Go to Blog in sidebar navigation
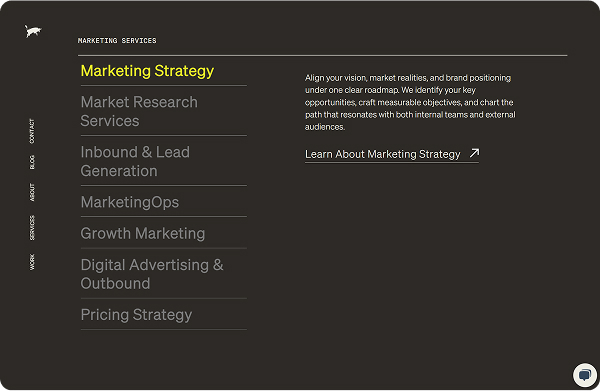The height and width of the screenshot is (391, 600). [x=32, y=162]
